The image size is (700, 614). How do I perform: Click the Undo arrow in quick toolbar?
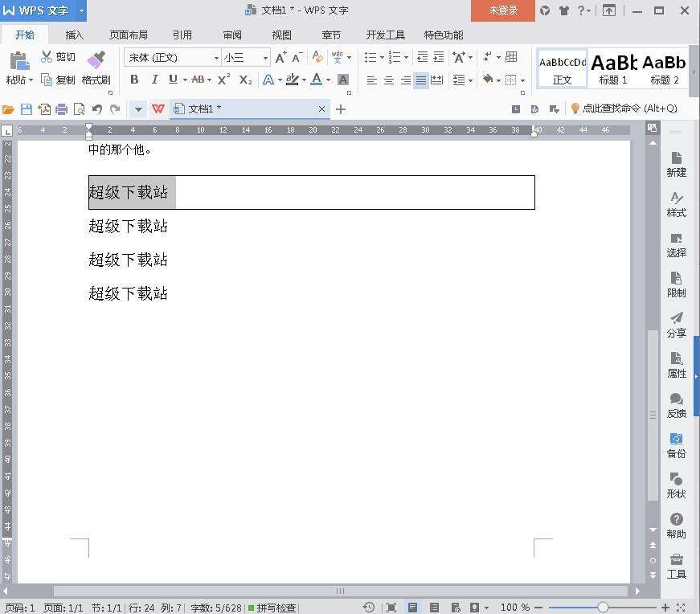(97, 109)
